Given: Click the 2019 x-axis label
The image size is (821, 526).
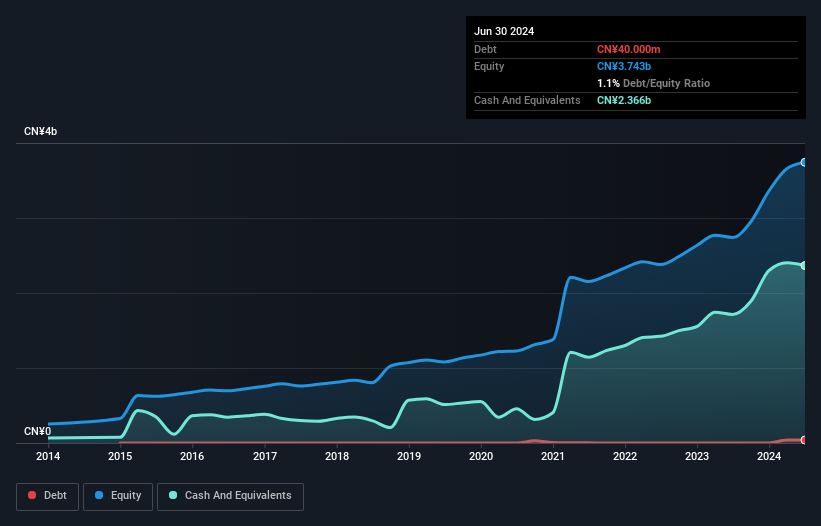Looking at the screenshot, I should (x=409, y=456).
